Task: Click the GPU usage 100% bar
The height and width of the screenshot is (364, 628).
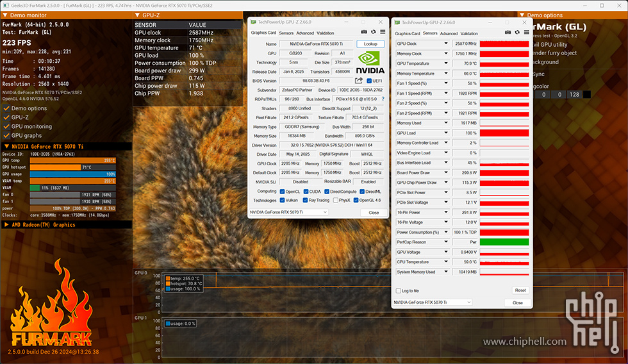Action: [x=73, y=174]
